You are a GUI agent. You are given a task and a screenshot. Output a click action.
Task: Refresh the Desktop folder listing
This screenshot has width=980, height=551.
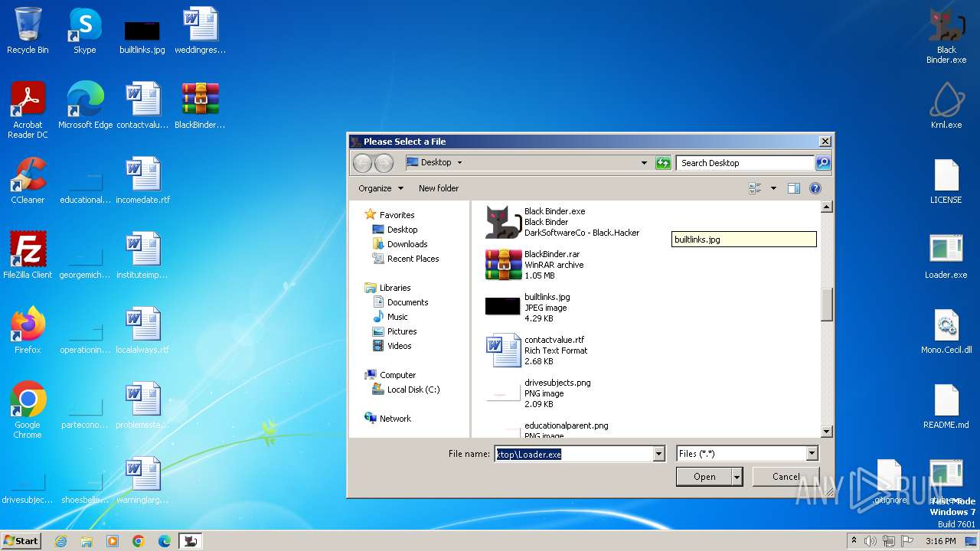tap(663, 163)
